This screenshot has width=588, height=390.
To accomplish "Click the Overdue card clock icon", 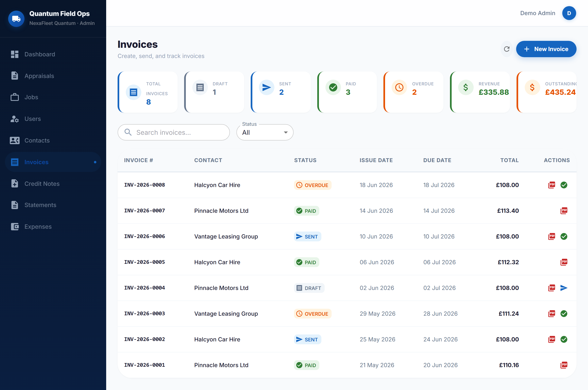I will pos(399,88).
